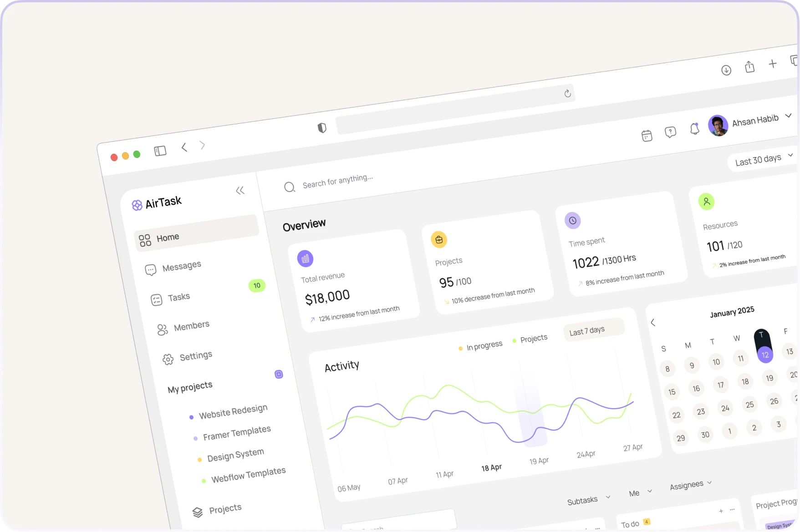Click the 19 Apr chart axis label
This screenshot has width=800, height=532.
tap(539, 461)
